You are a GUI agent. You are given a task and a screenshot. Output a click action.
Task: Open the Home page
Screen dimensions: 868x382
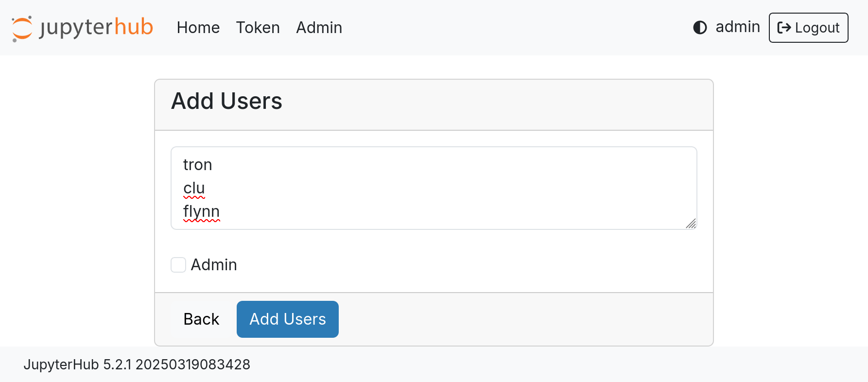[x=198, y=28]
